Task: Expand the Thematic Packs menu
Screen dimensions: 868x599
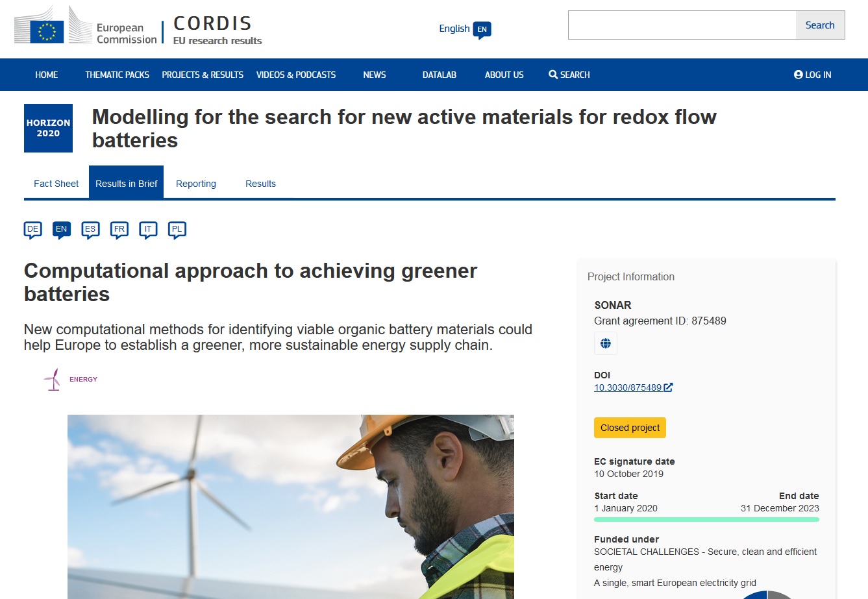Action: point(117,75)
